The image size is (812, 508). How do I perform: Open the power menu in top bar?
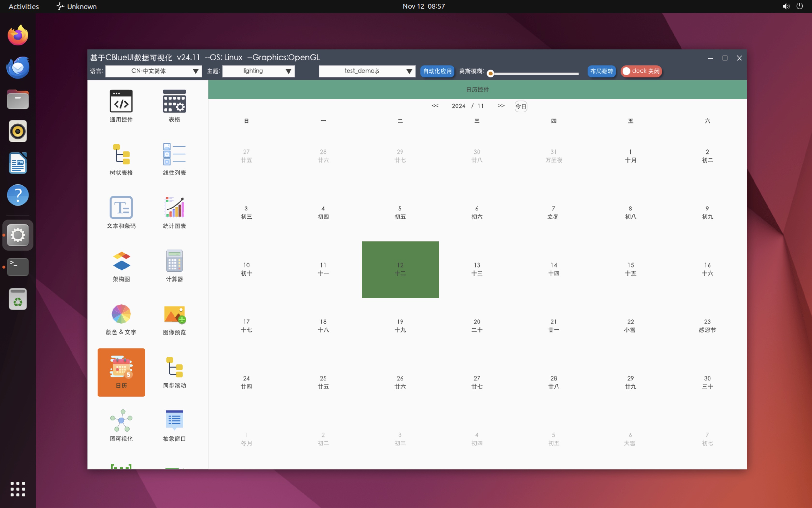pyautogui.click(x=800, y=6)
